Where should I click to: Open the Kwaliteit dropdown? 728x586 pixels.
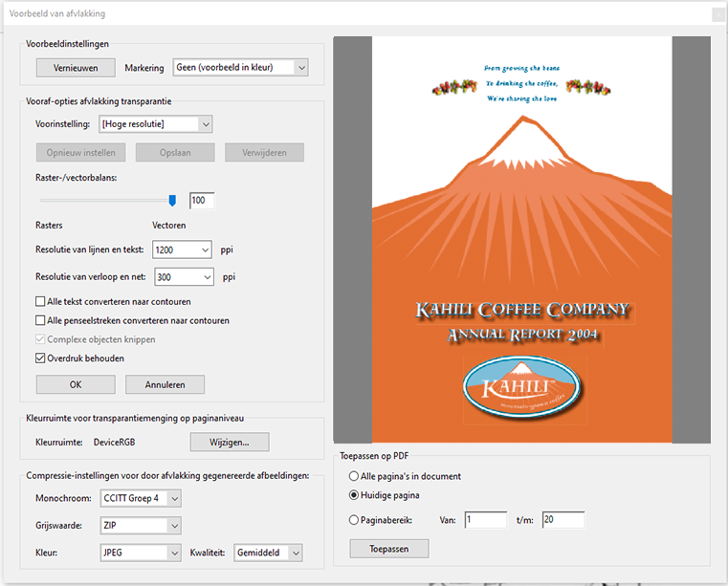point(268,553)
